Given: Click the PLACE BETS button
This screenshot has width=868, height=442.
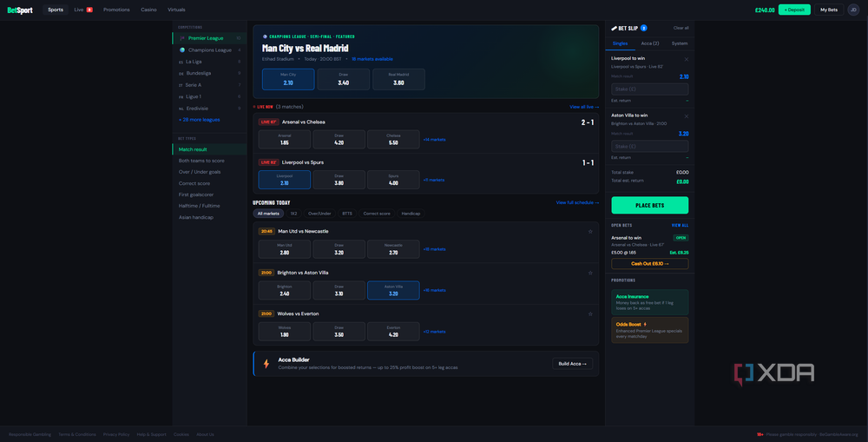Looking at the screenshot, I should click(x=650, y=205).
